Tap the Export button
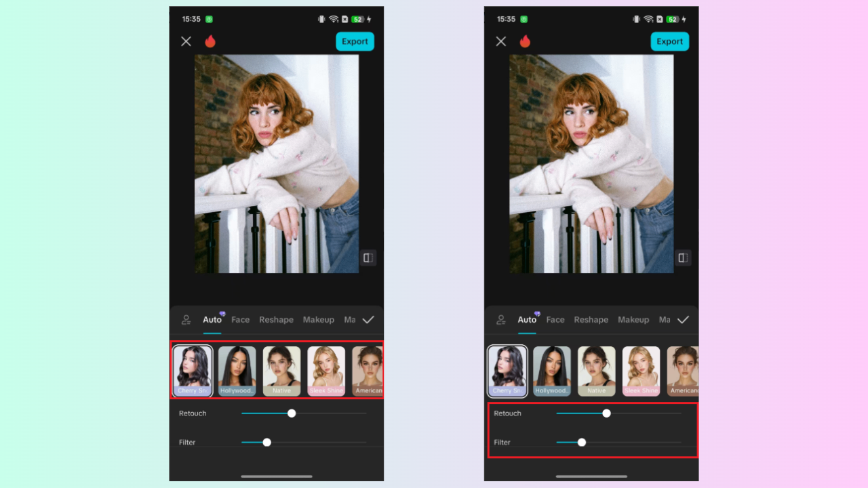Screen dimensions: 868x488 pyautogui.click(x=355, y=41)
